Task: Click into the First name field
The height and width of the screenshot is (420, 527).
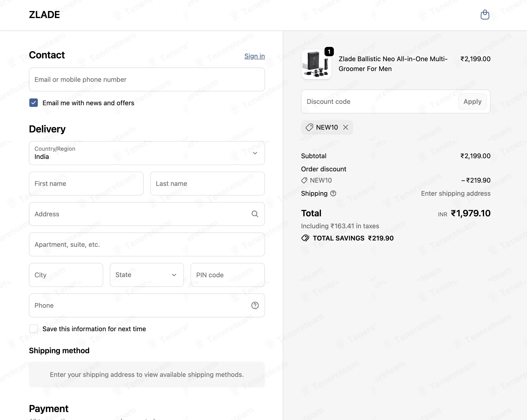Action: click(86, 183)
